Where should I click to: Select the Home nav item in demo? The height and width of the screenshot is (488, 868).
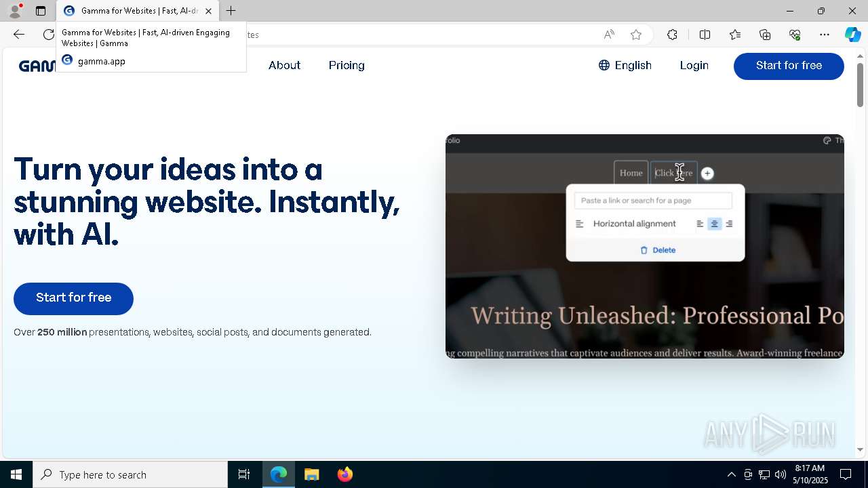click(x=631, y=173)
